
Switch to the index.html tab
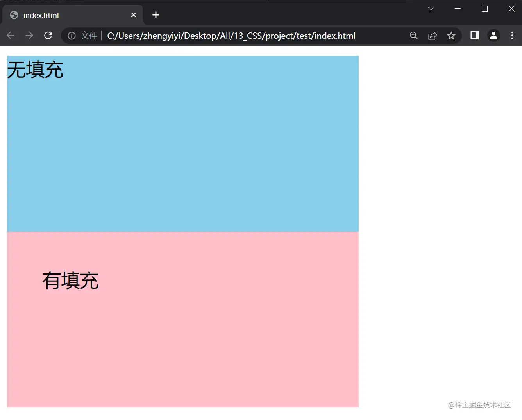73,15
